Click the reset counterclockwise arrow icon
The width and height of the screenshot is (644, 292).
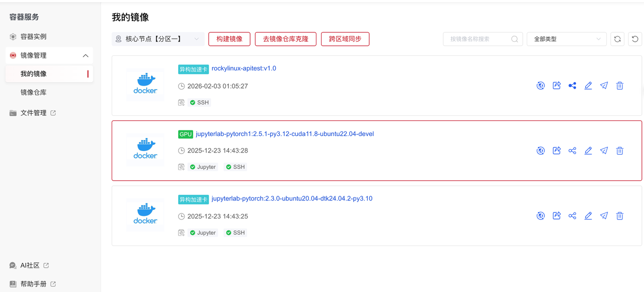635,39
